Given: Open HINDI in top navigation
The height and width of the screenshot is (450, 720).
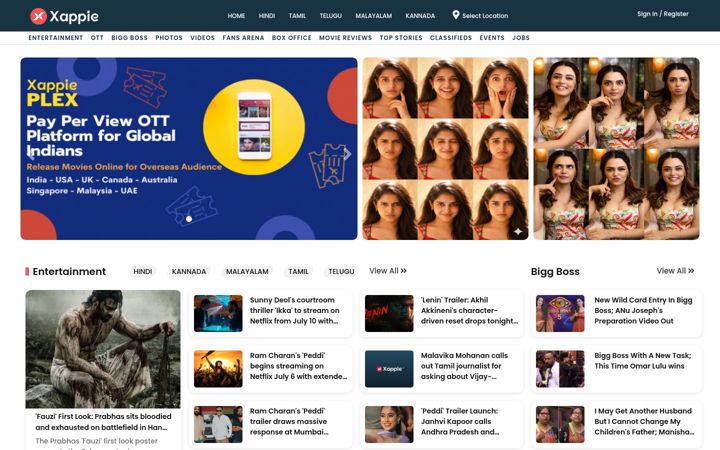Looking at the screenshot, I should pyautogui.click(x=267, y=16).
